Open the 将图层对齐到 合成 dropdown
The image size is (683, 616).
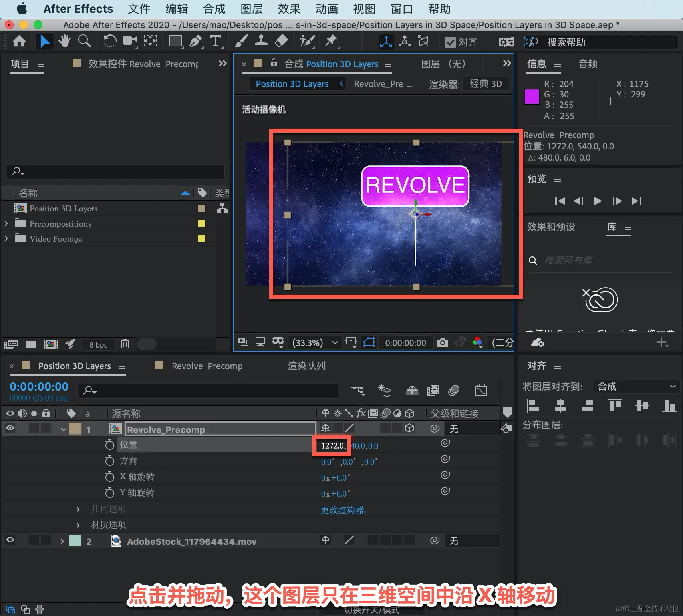tap(636, 386)
